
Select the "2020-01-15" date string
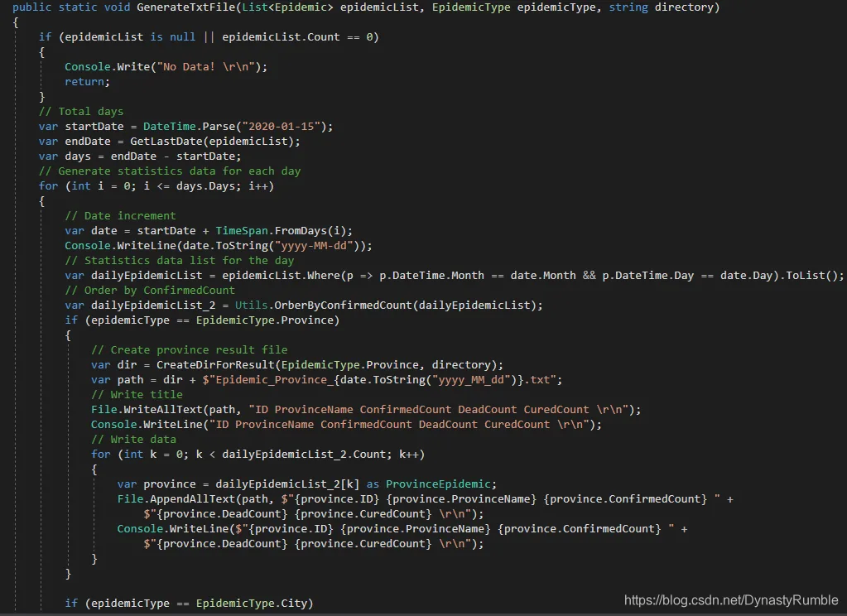282,127
